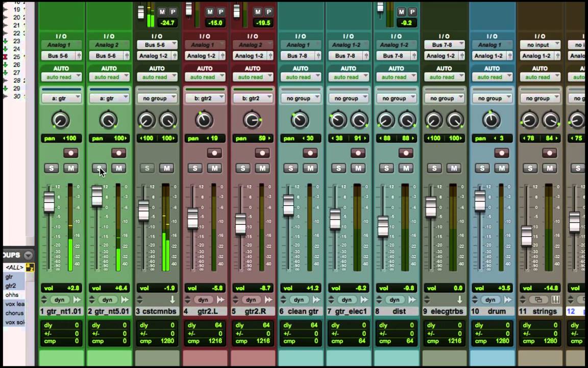This screenshot has width=588, height=368.
Task: Record-enable the gtr2.L track
Action: click(214, 153)
